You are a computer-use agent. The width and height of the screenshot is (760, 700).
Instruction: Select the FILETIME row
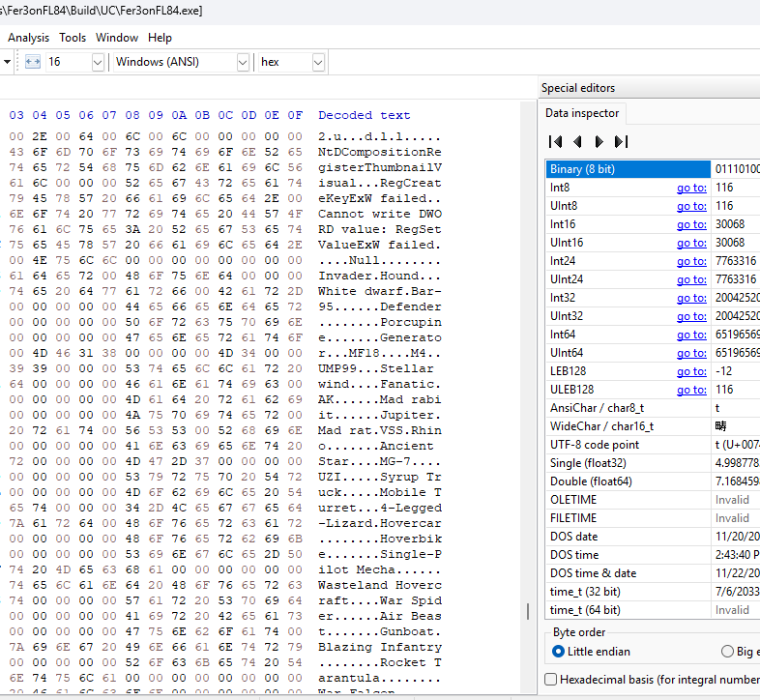click(x=653, y=518)
